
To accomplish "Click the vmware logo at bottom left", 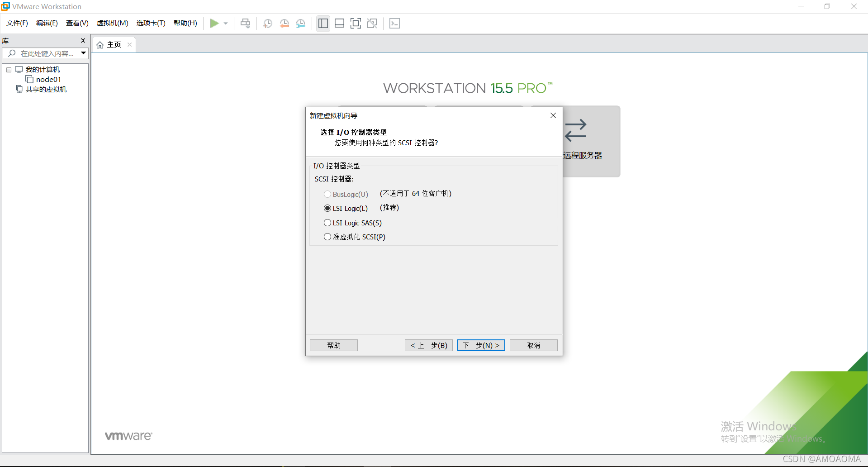I will tap(129, 436).
